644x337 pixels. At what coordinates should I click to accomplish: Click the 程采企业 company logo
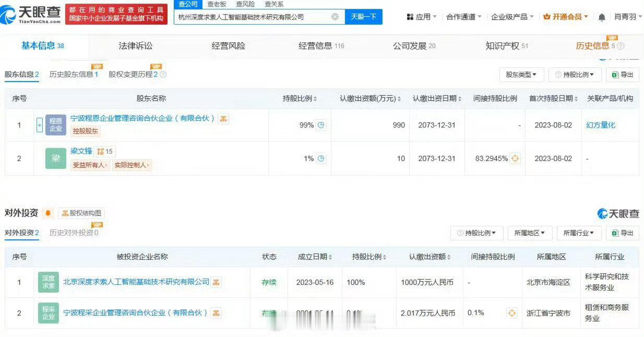(49, 313)
